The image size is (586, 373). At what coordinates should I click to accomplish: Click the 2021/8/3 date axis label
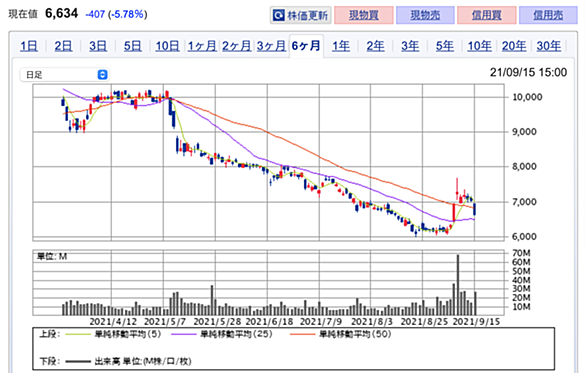(372, 321)
